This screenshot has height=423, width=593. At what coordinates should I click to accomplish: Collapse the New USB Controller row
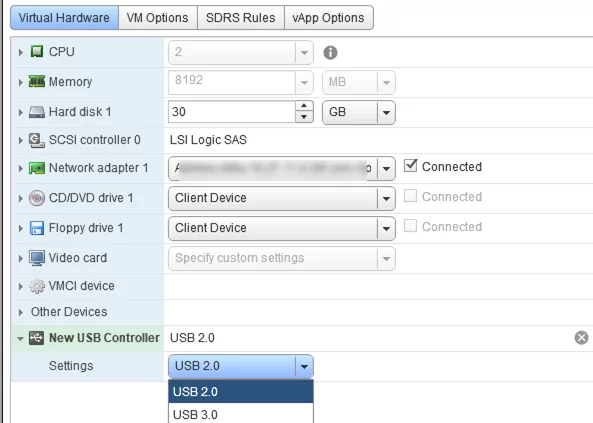point(20,339)
